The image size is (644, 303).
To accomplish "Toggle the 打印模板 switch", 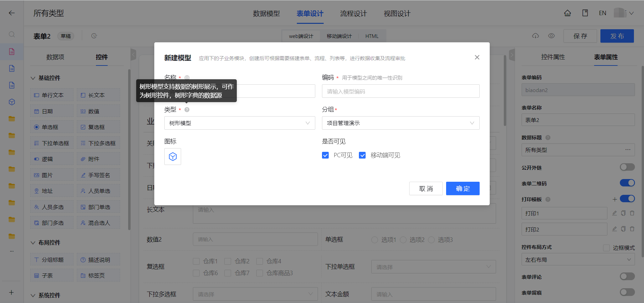I will (627, 199).
